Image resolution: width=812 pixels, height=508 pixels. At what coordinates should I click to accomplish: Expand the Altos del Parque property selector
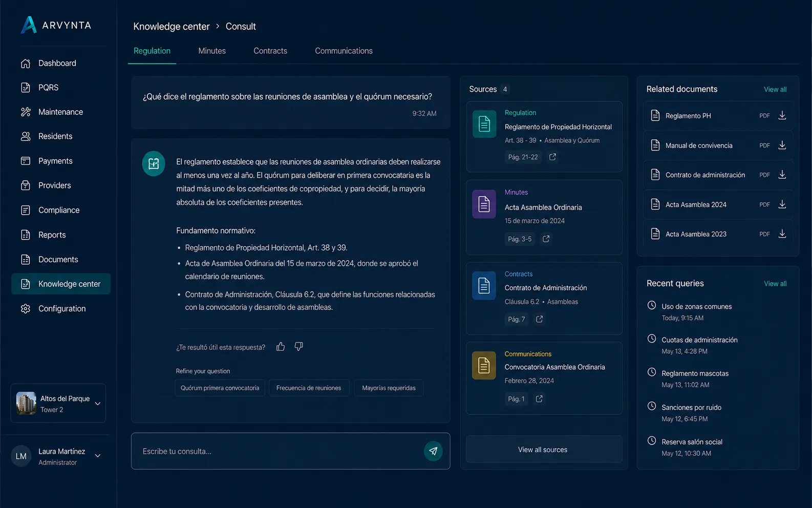(58, 404)
